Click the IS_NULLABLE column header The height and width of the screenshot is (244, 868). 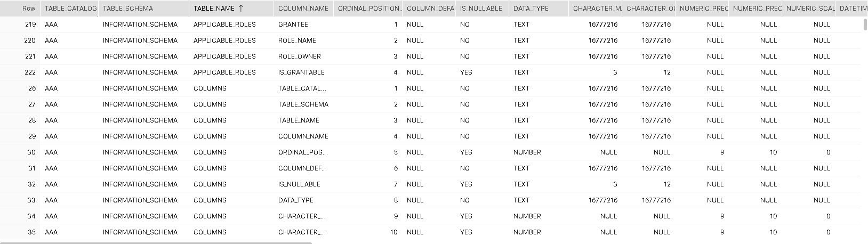(x=482, y=9)
